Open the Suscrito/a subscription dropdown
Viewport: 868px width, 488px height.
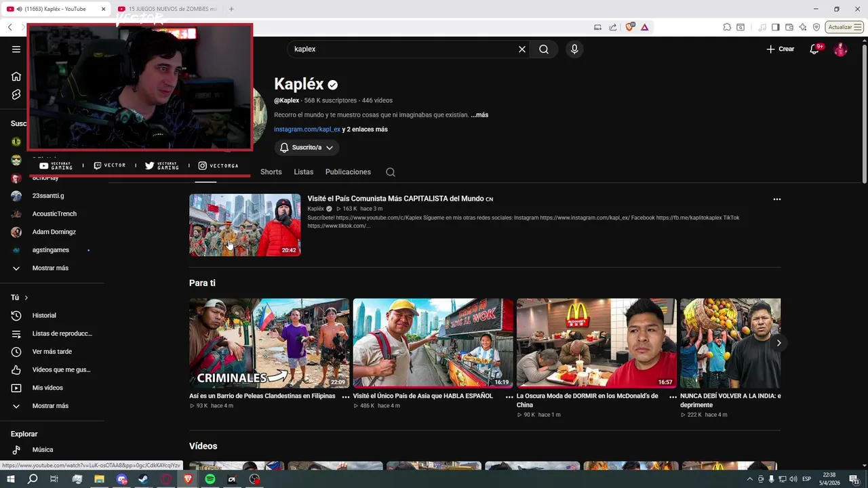point(307,147)
